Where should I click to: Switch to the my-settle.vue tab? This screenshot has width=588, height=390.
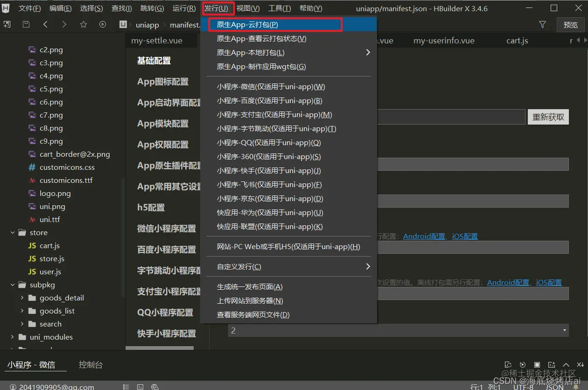[157, 41]
